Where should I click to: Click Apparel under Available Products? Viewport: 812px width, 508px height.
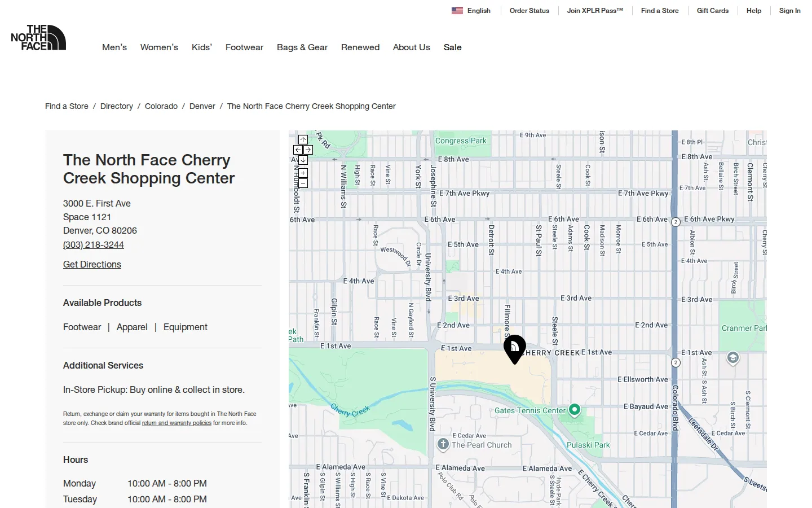pos(132,327)
